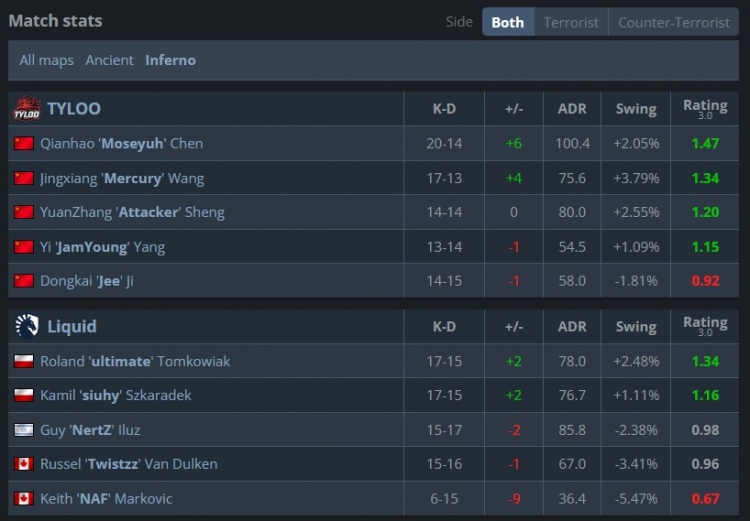Click the Canada flag beside Twistzz

(24, 464)
